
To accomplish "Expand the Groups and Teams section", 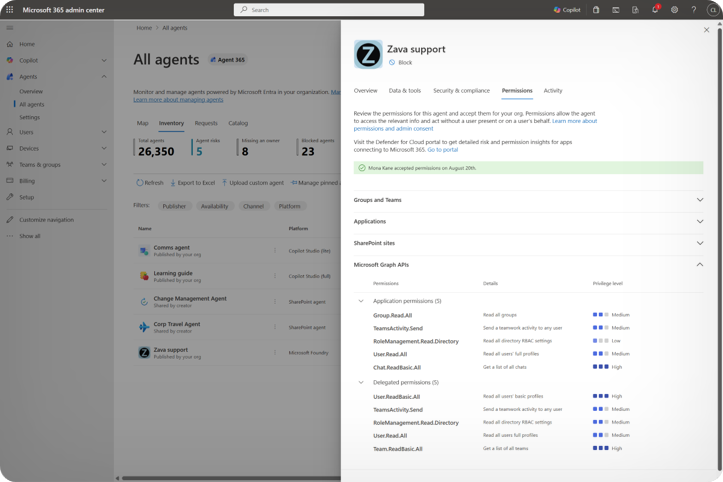I will (699, 200).
